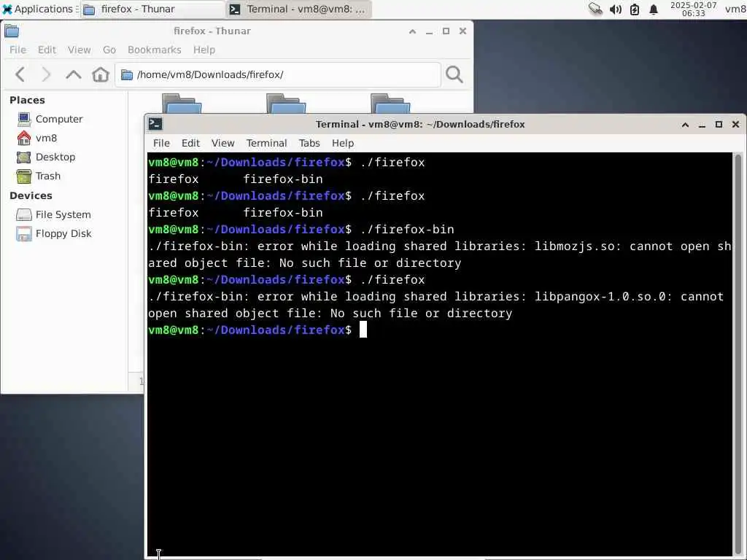The height and width of the screenshot is (560, 747).
Task: Click the Terminal vertical scrollbar
Action: (x=738, y=354)
